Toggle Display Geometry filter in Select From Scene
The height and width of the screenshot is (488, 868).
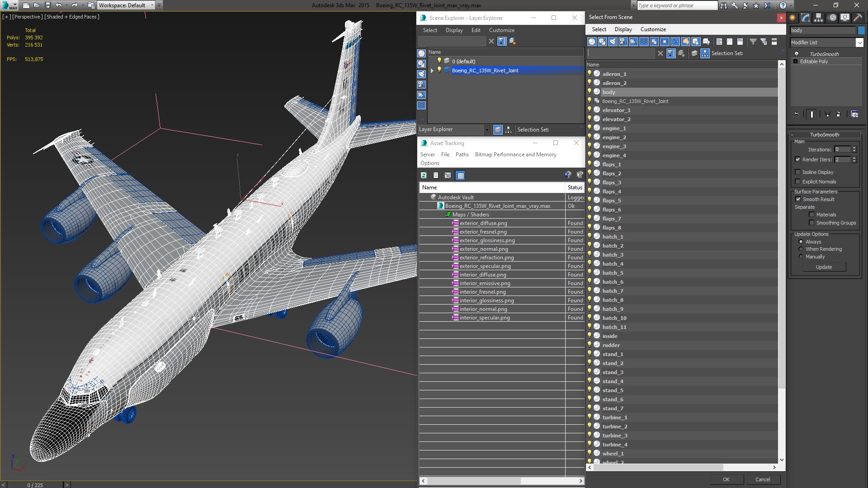(592, 42)
